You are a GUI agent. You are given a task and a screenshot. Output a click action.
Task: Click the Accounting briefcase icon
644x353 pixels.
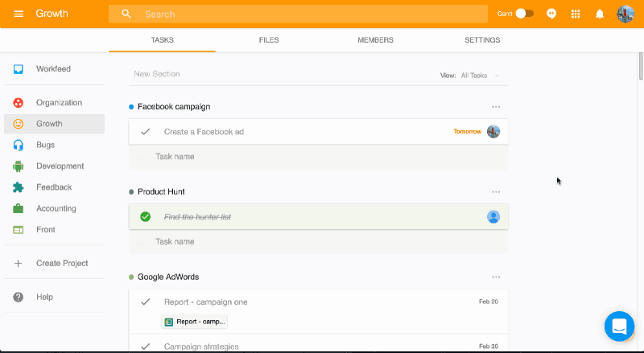(18, 208)
